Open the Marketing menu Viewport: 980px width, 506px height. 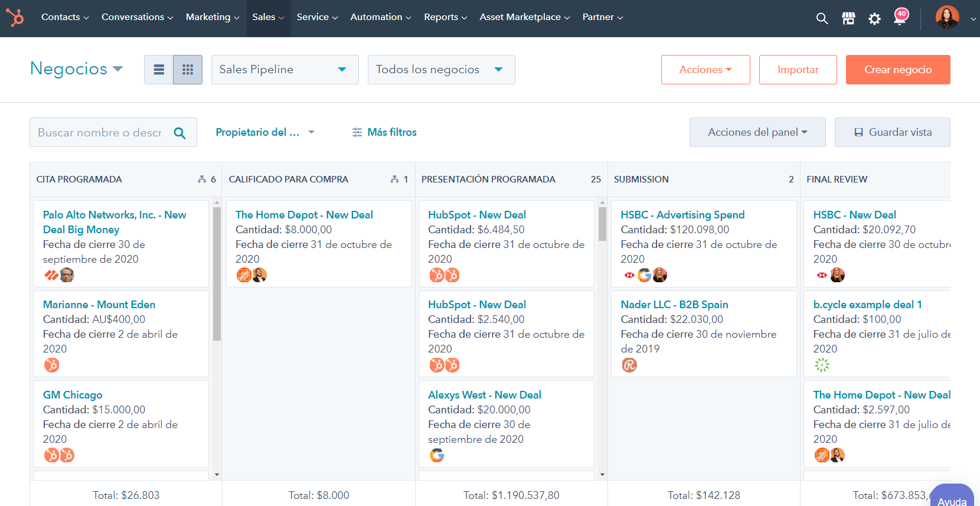point(212,17)
